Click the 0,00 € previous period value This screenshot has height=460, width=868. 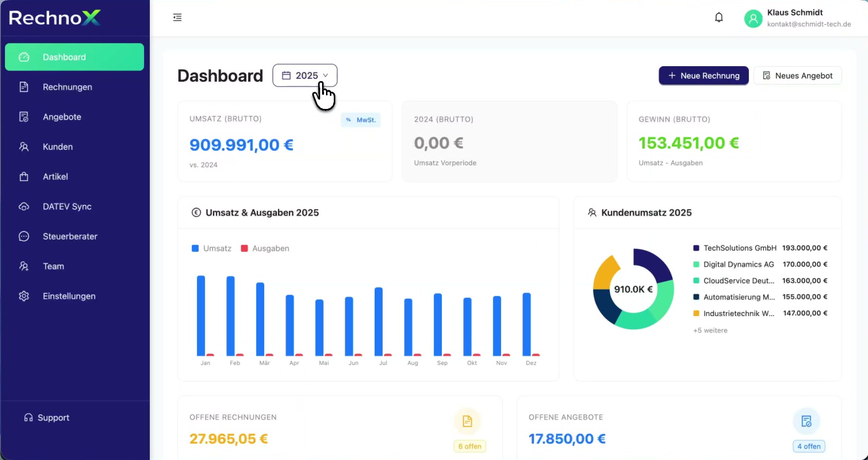[x=438, y=143]
